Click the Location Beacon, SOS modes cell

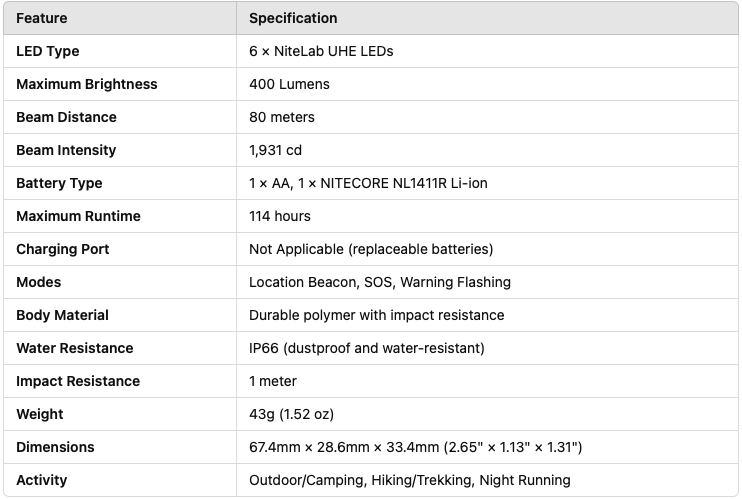click(380, 282)
